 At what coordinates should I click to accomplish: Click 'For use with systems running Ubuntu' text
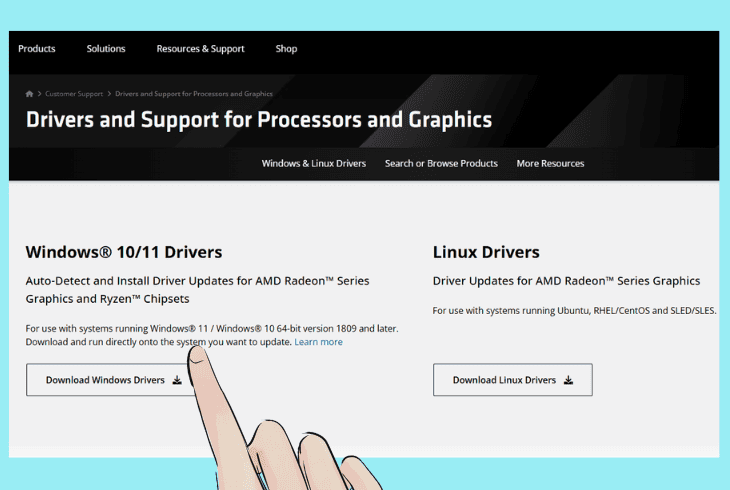point(574,311)
